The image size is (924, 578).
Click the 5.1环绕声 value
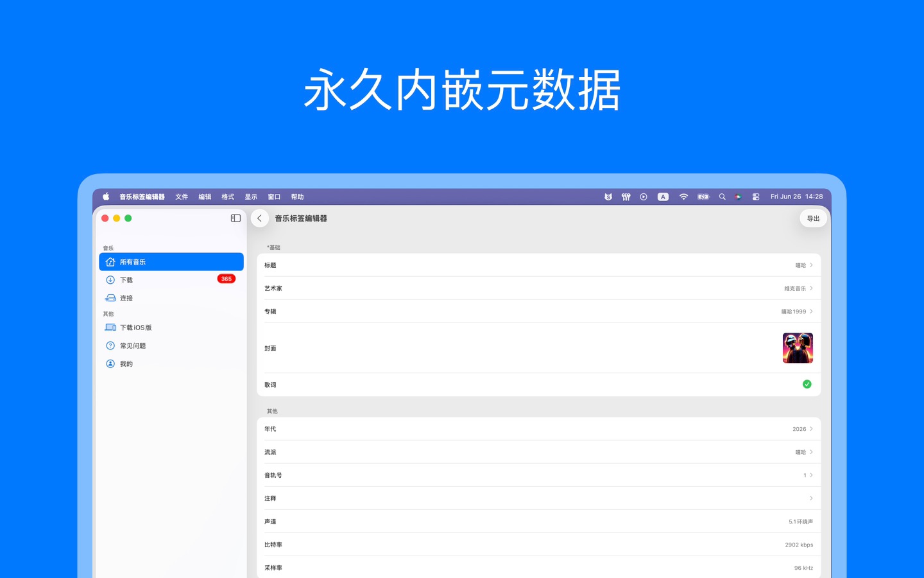(x=801, y=521)
